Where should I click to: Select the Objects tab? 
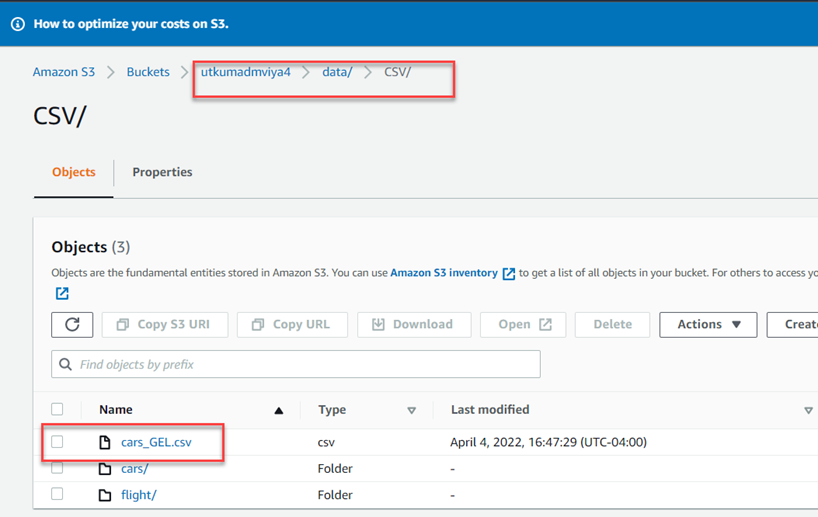(x=74, y=172)
